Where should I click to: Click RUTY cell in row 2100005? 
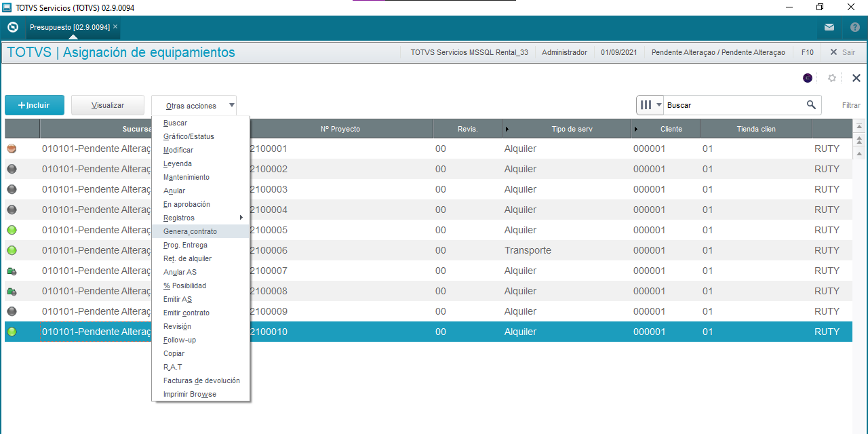point(827,230)
